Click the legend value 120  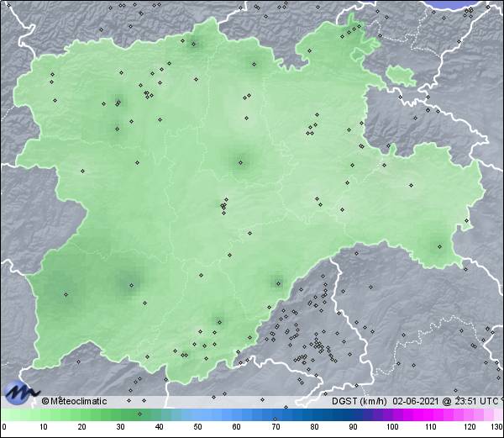point(470,427)
